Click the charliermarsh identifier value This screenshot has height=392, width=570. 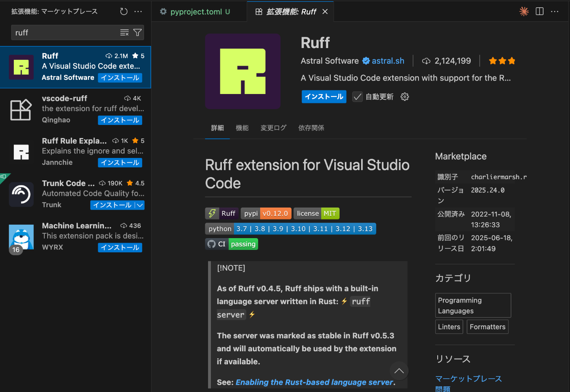499,177
